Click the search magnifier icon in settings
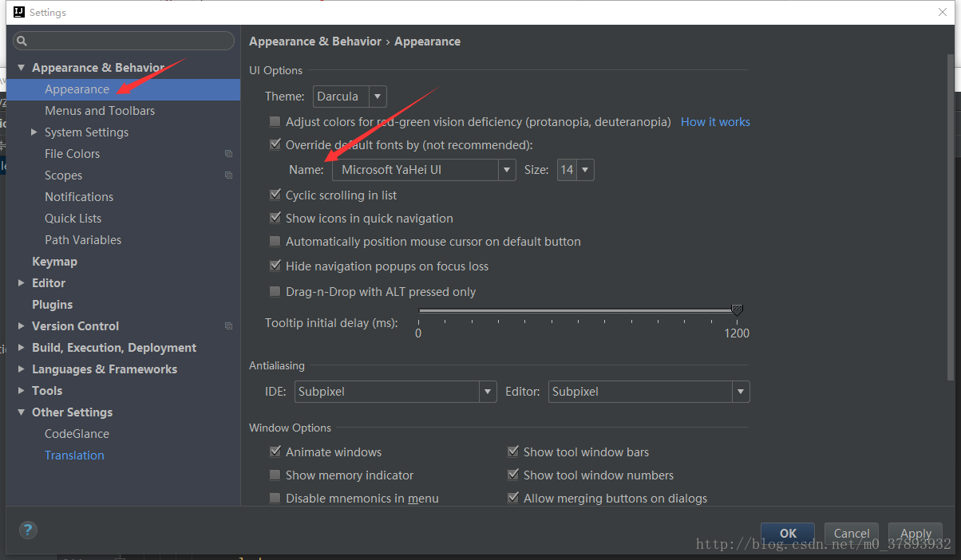Screen dimensions: 961x560 pos(22,41)
